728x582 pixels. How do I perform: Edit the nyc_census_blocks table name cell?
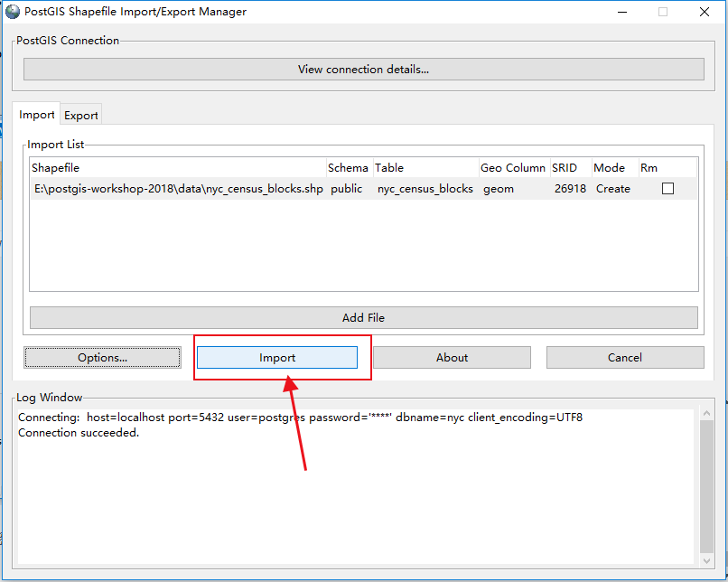pos(425,189)
